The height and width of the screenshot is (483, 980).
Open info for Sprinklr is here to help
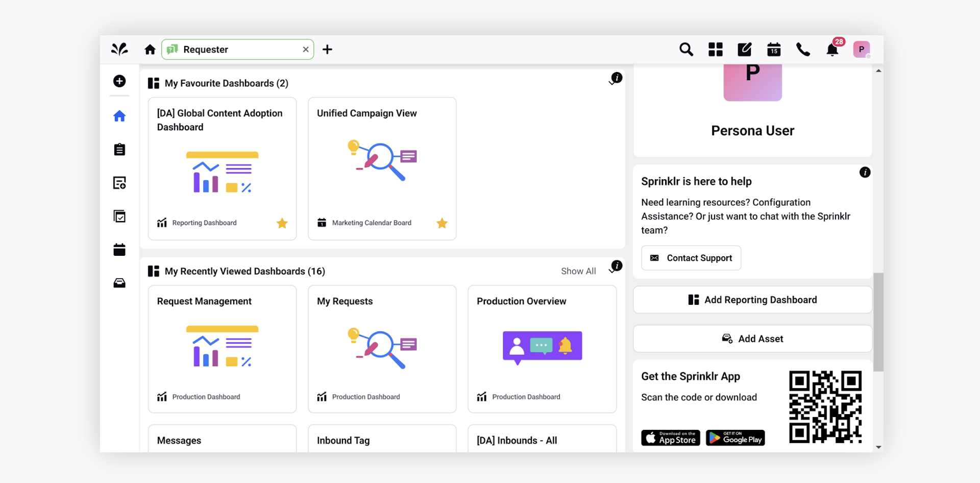(865, 172)
